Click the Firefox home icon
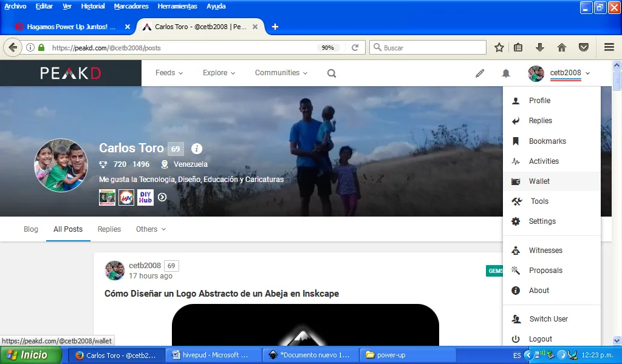The height and width of the screenshot is (364, 622). coord(562,47)
